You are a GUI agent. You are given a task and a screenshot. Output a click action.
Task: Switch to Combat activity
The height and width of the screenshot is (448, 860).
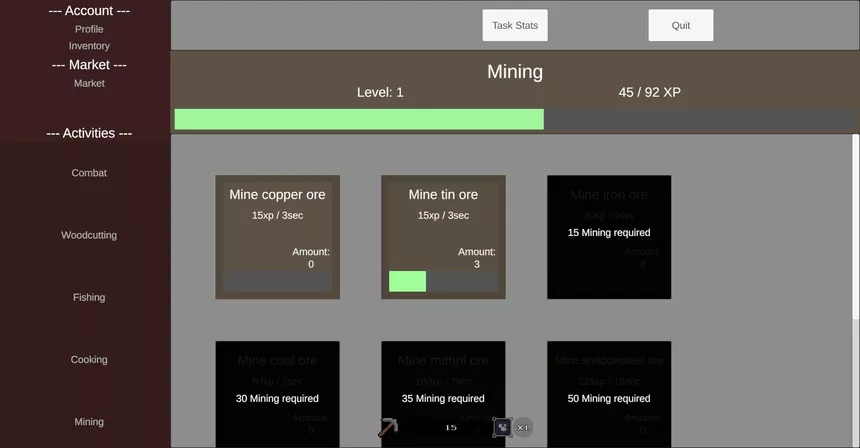pyautogui.click(x=89, y=173)
